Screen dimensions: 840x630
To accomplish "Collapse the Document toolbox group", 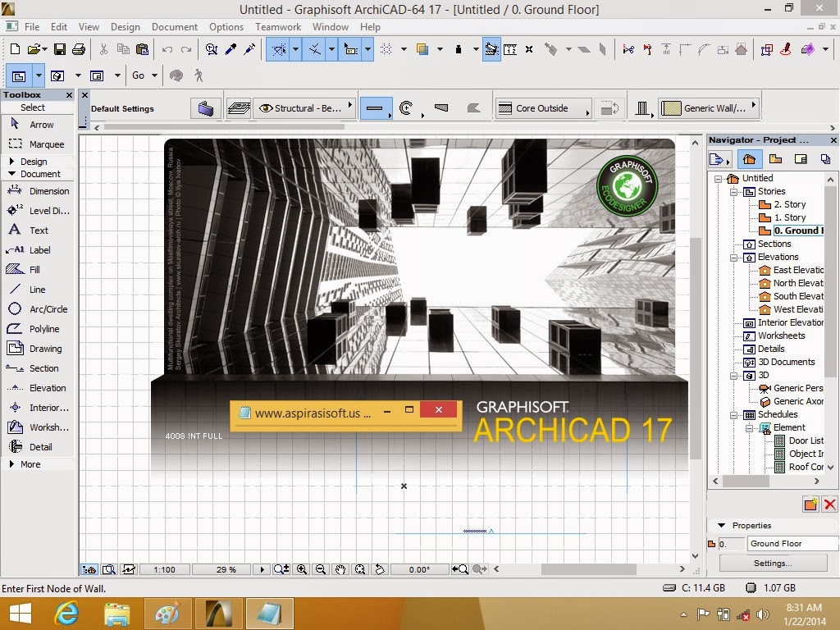I will pyautogui.click(x=11, y=174).
